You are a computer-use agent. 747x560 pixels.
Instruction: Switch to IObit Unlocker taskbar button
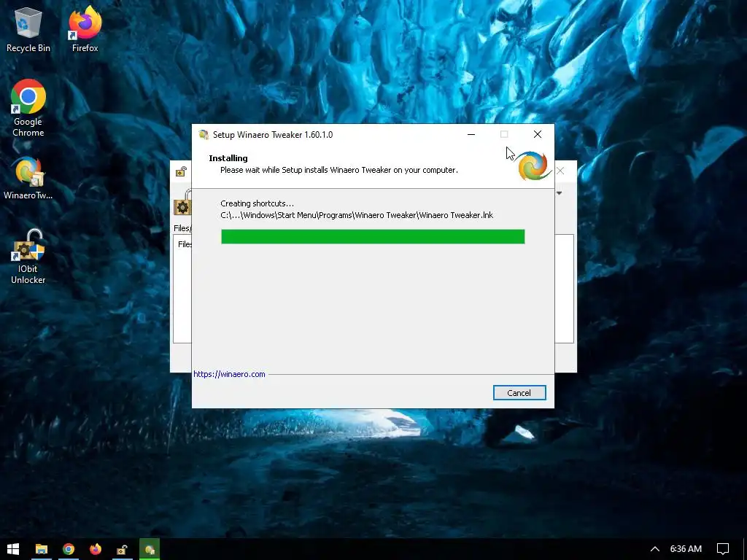pyautogui.click(x=123, y=549)
